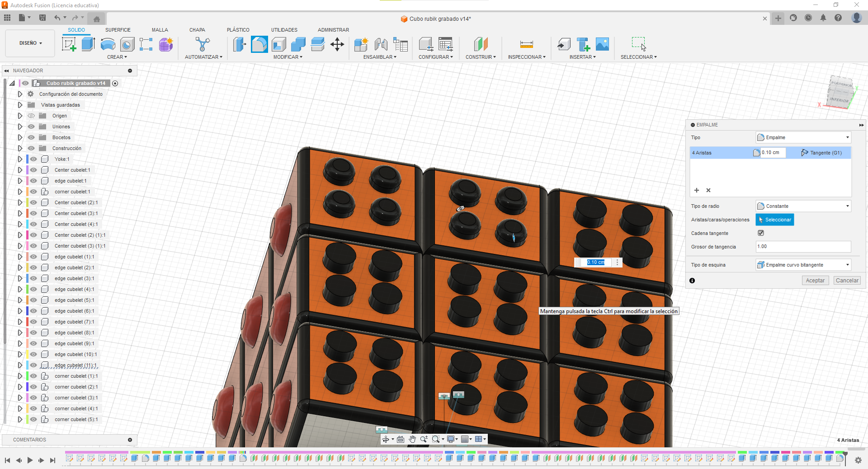Expand the edge cubelet (8):1 node
The width and height of the screenshot is (868, 469).
click(x=20, y=333)
